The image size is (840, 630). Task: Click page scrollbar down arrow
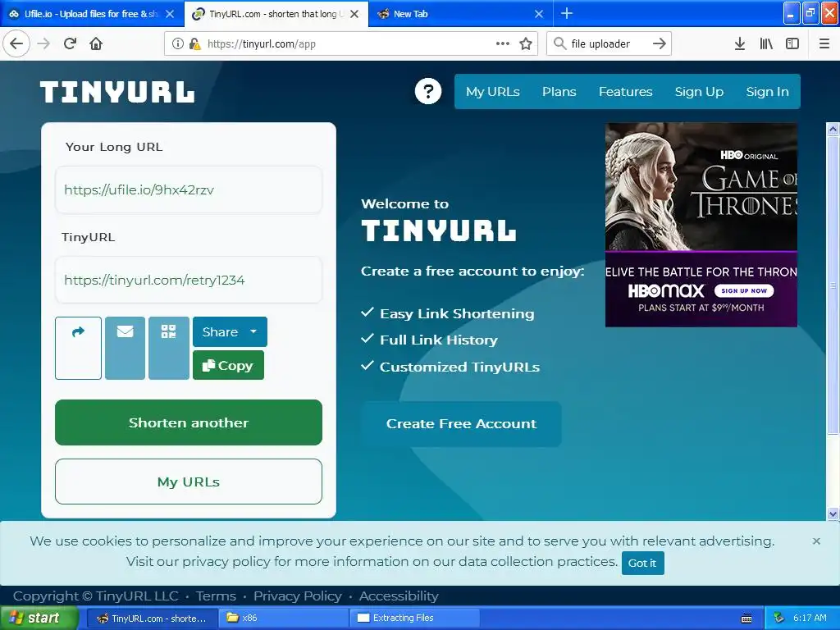[833, 514]
